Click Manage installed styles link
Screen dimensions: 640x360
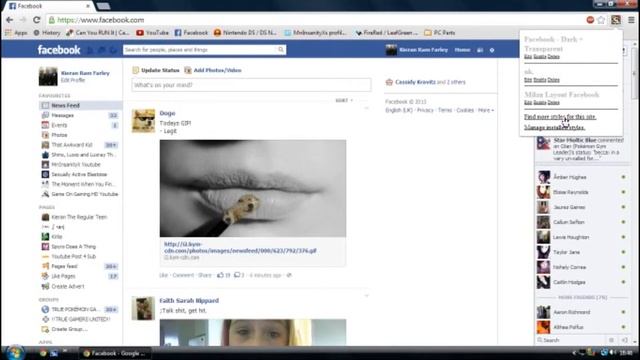(x=554, y=127)
